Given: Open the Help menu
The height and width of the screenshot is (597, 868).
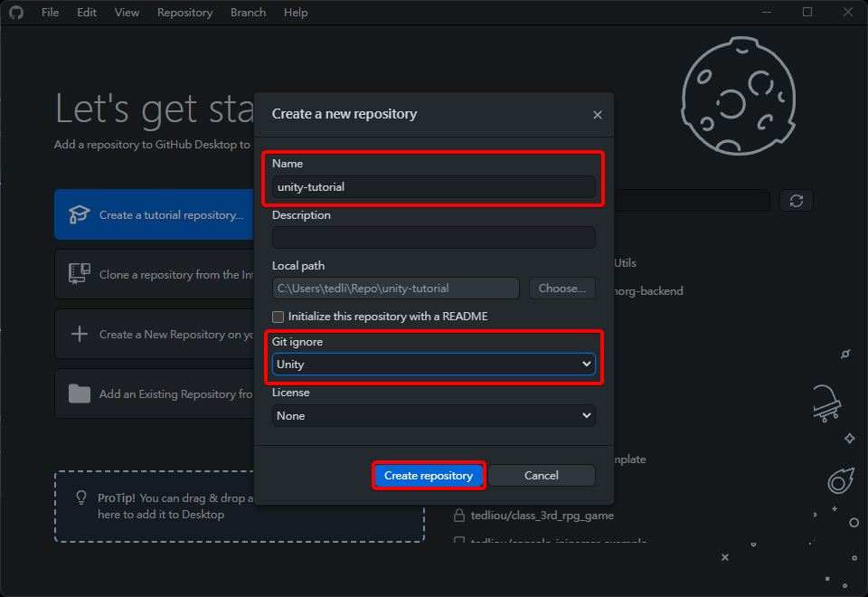Looking at the screenshot, I should click(296, 12).
